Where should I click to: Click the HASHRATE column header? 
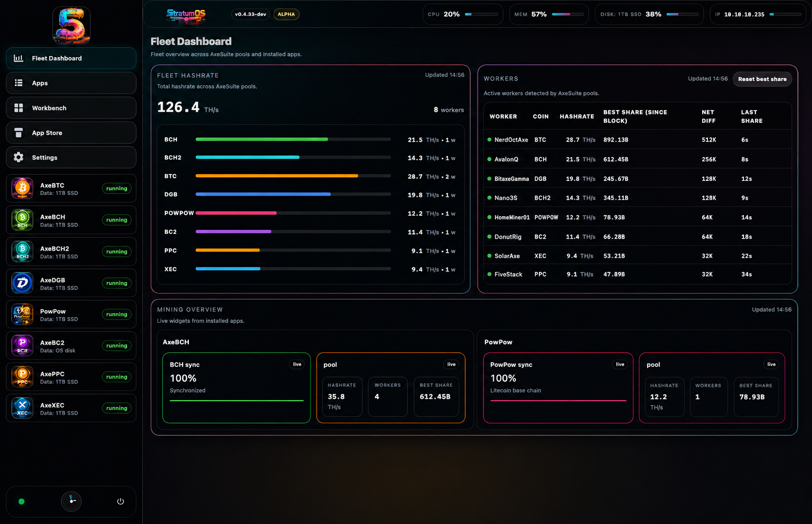tap(577, 116)
